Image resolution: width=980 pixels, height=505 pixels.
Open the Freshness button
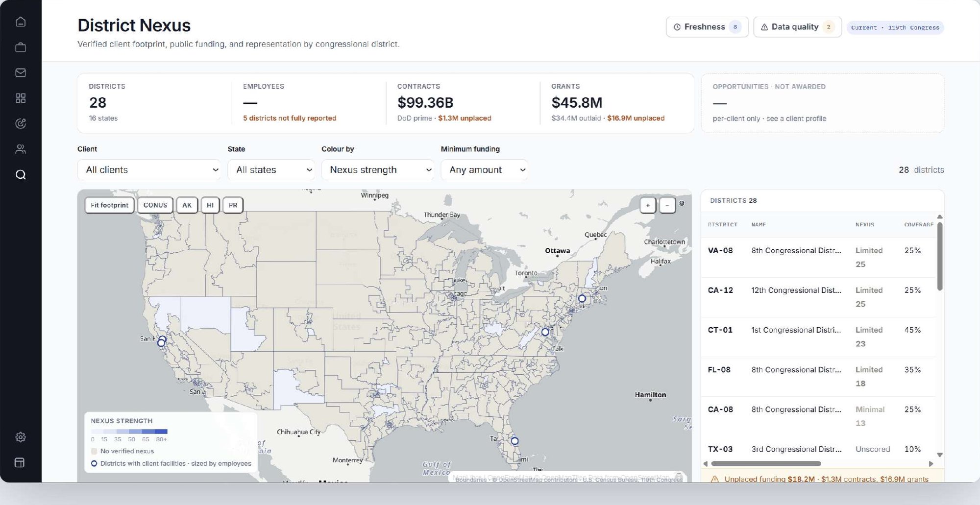coord(707,27)
